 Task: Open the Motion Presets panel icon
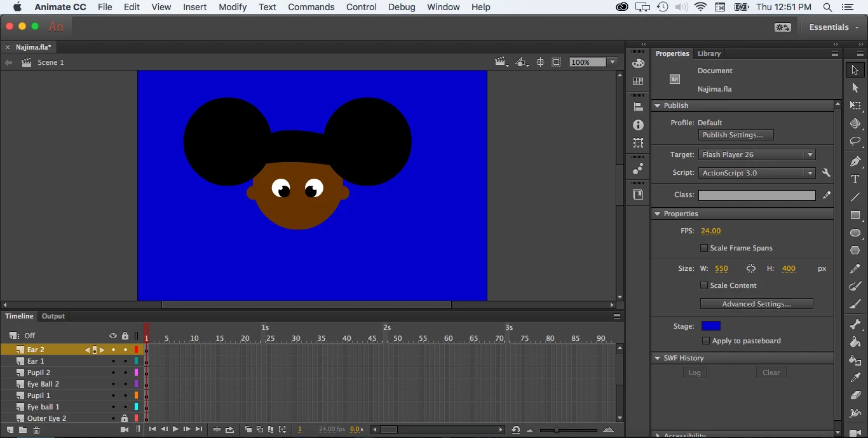click(638, 169)
